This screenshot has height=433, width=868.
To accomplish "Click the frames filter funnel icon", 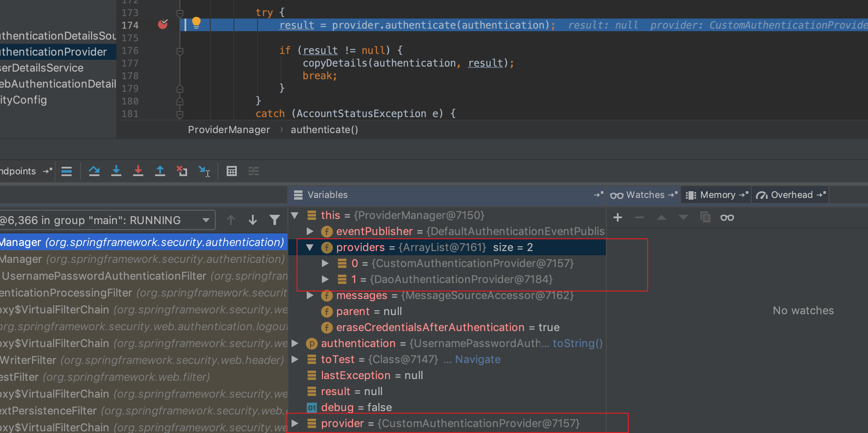I will [x=275, y=220].
